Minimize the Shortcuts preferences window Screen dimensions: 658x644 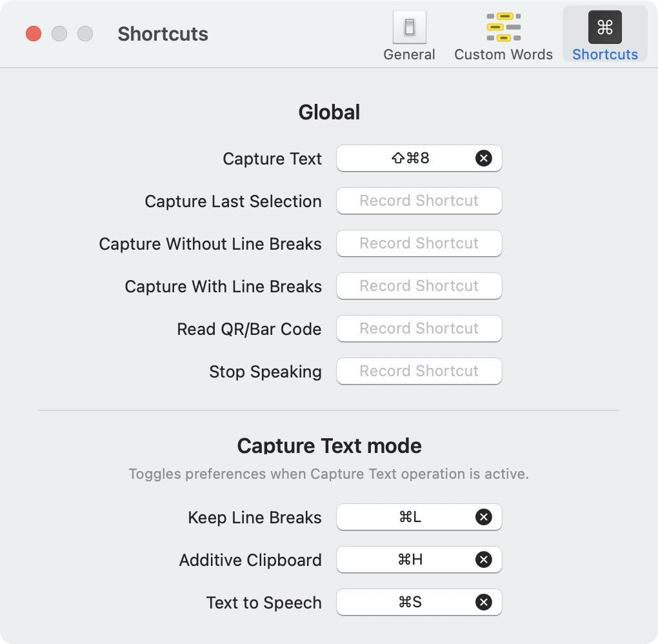59,34
